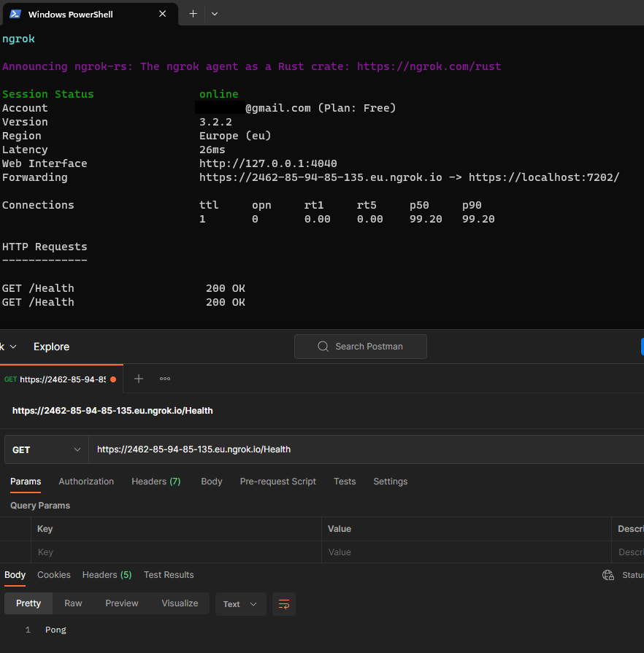644x653 pixels.
Task: Click the Query Params heading
Action: tap(40, 506)
